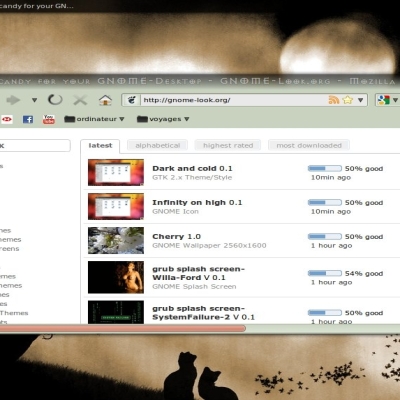Open the Willa-Ford splash screen thumbnail

[x=116, y=277]
